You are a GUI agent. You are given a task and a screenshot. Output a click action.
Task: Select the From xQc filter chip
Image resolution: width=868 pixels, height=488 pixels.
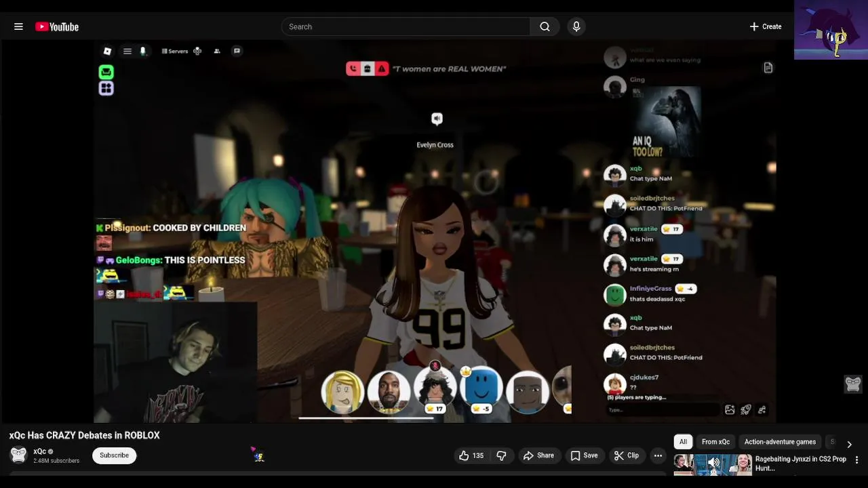tap(715, 442)
